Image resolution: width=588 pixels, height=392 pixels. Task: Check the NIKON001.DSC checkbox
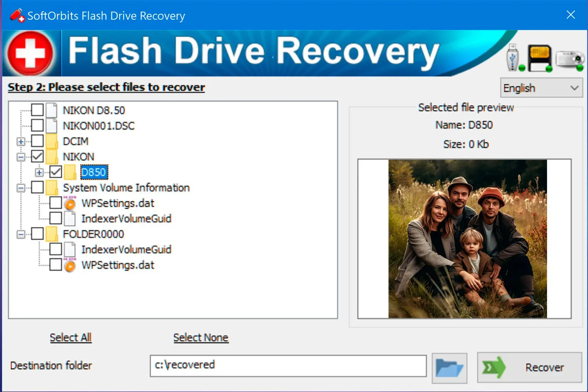point(37,125)
